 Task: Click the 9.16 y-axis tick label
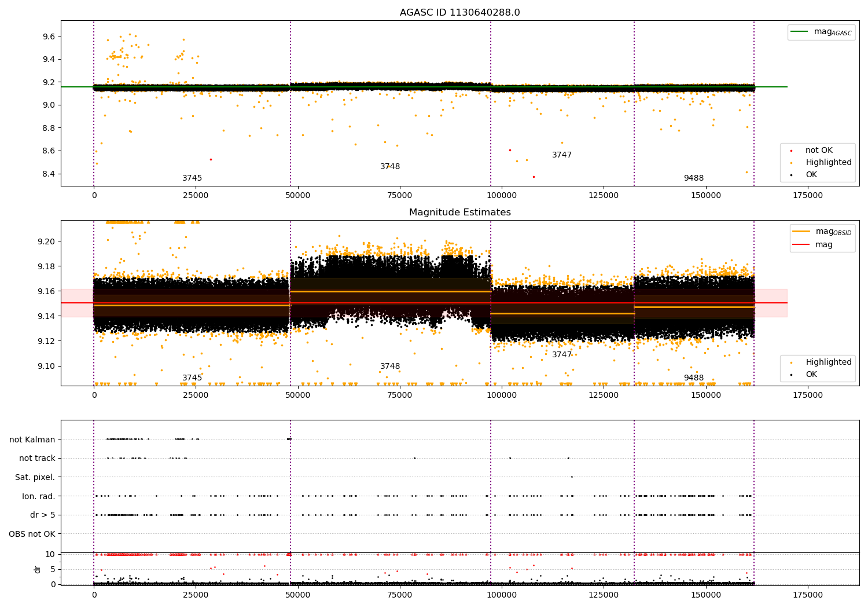click(47, 291)
